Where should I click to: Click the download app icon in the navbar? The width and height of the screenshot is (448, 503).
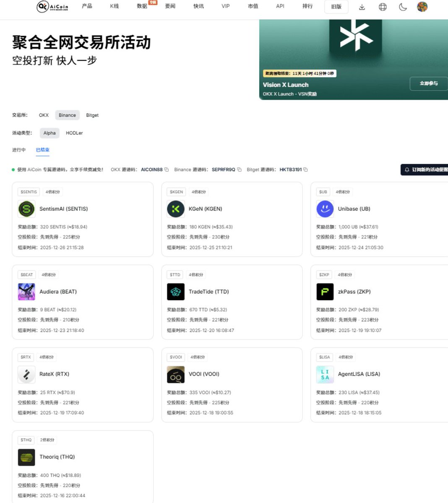click(362, 7)
